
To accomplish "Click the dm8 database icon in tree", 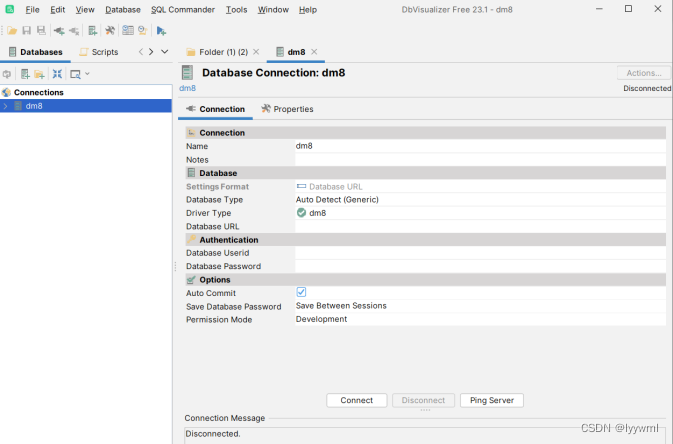I will coord(18,106).
